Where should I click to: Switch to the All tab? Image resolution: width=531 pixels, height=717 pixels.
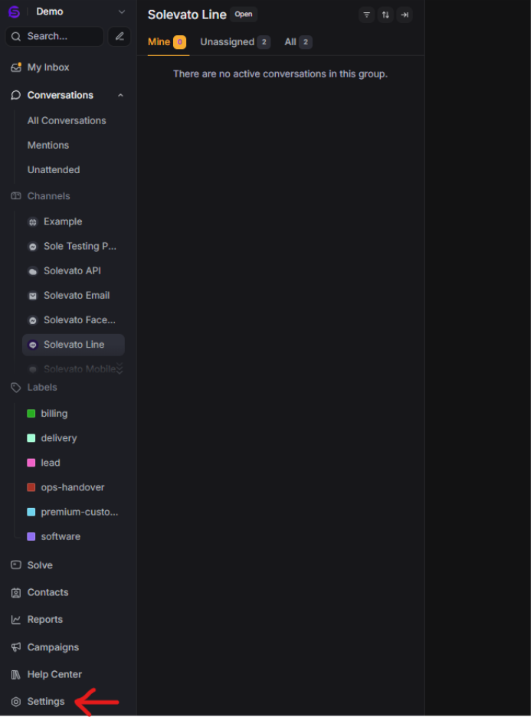click(x=298, y=42)
